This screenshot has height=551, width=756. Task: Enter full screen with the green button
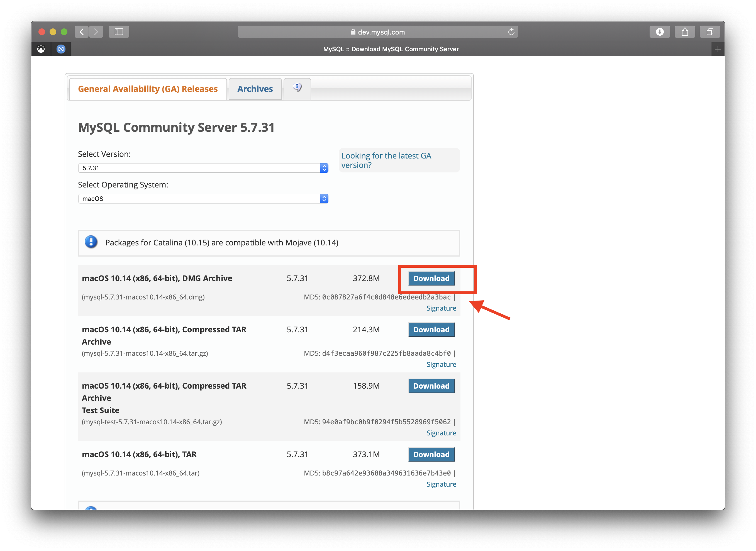64,32
